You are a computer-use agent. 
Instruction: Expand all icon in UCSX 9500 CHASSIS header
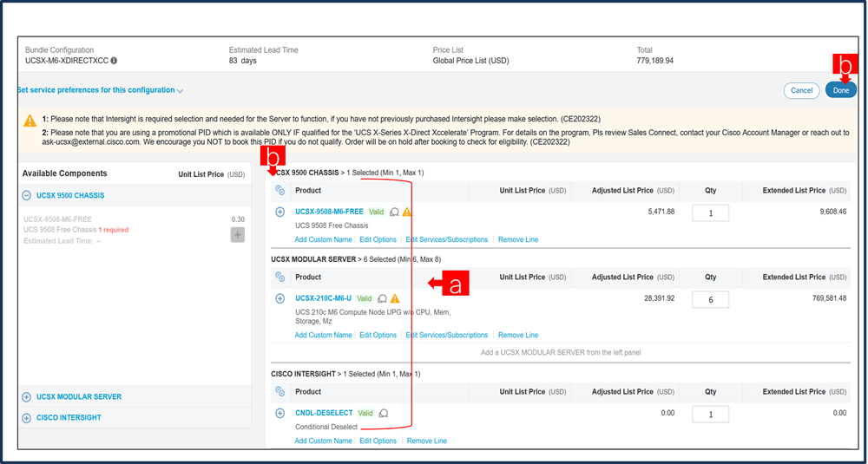pyautogui.click(x=280, y=190)
